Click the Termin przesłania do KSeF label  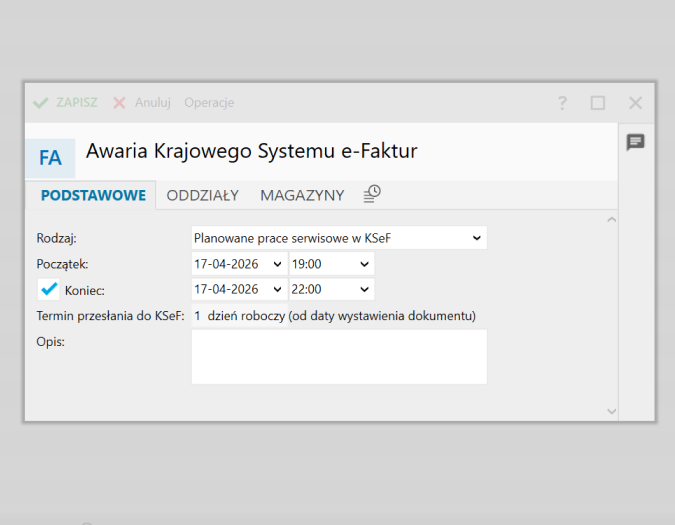[110, 316]
